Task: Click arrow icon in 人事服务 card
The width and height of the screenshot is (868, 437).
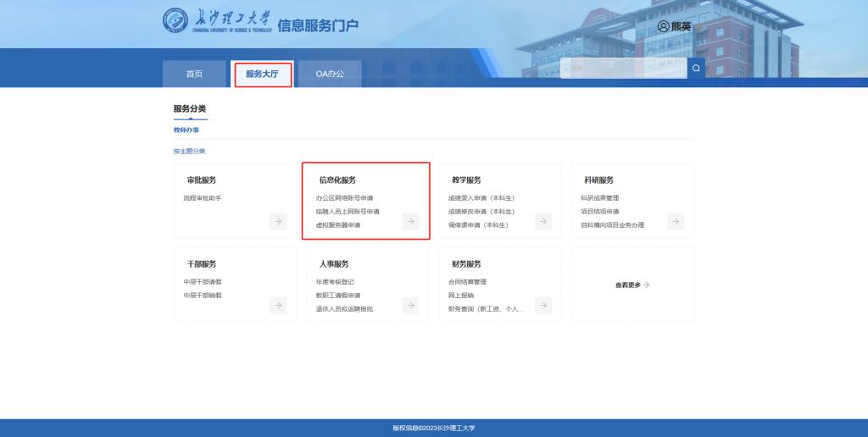Action: (410, 305)
